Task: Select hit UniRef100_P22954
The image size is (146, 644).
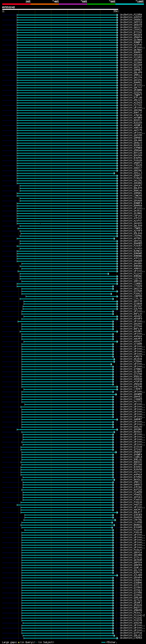Action: point(131,15)
